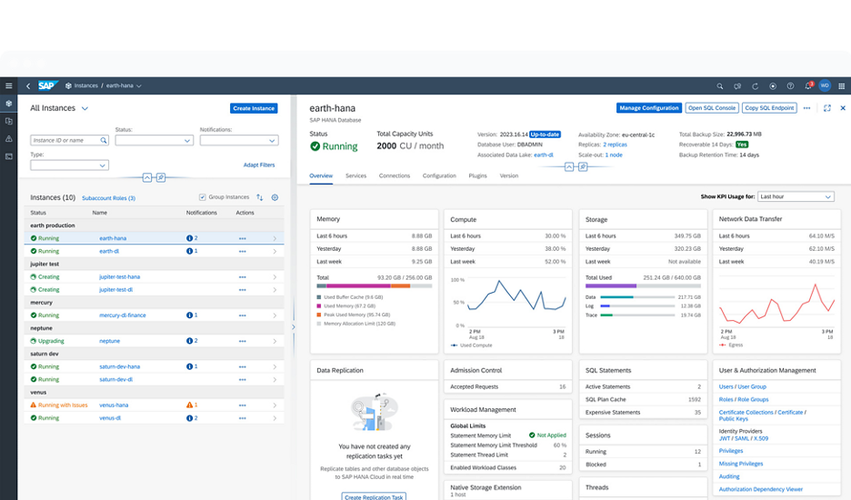Viewport: 851px width, 500px height.
Task: Open the notifications bell
Action: tap(808, 86)
